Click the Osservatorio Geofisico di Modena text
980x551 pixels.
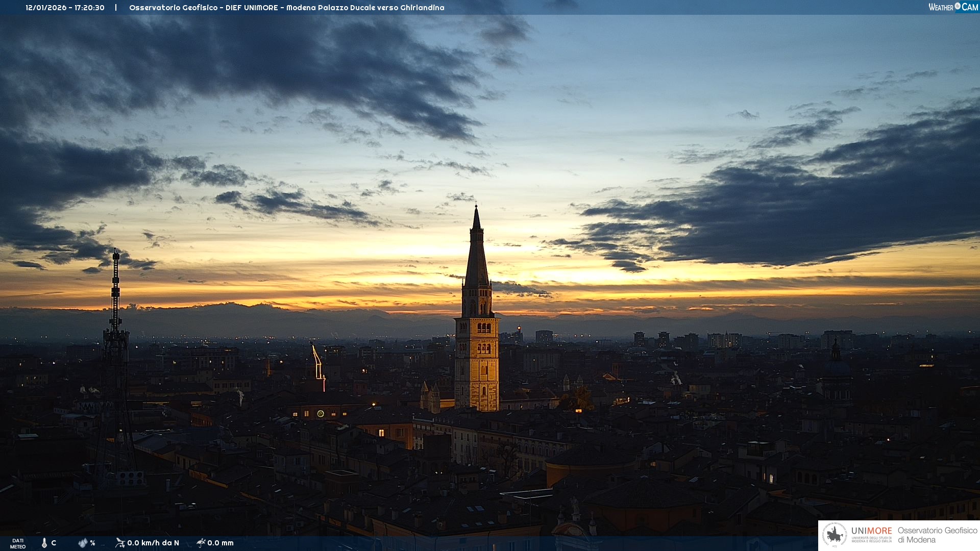(x=937, y=535)
